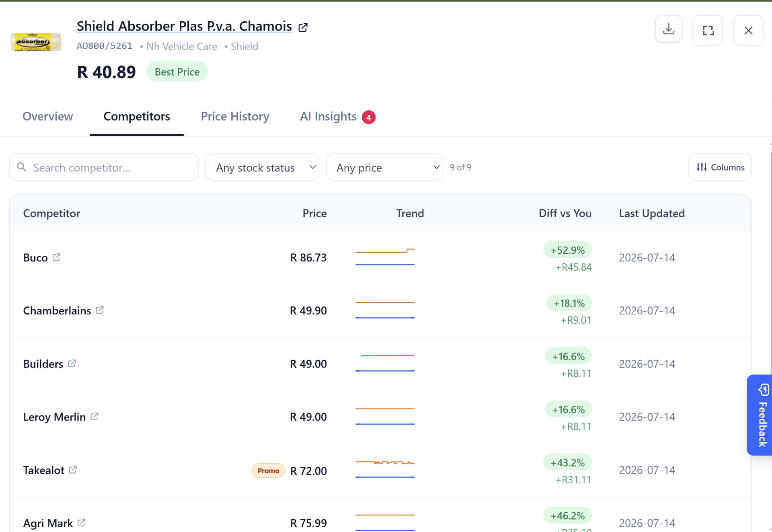The height and width of the screenshot is (532, 772).
Task: Click the +18.1% diff badge for Chamberlains
Action: pos(569,303)
